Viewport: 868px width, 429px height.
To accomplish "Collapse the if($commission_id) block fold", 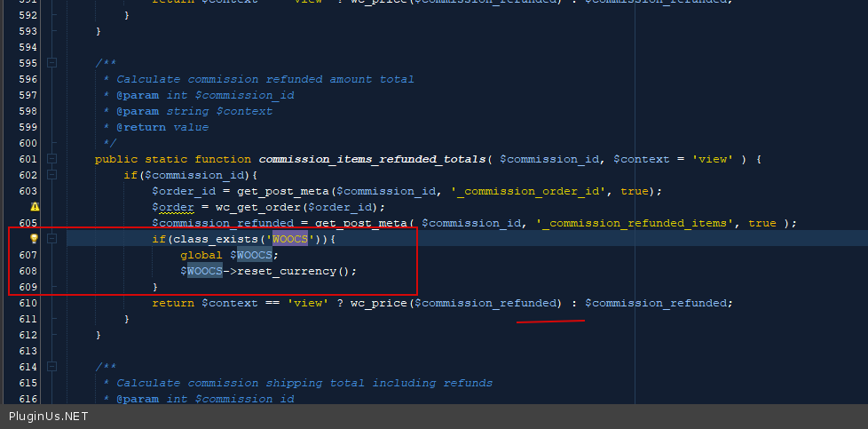I will tap(51, 175).
